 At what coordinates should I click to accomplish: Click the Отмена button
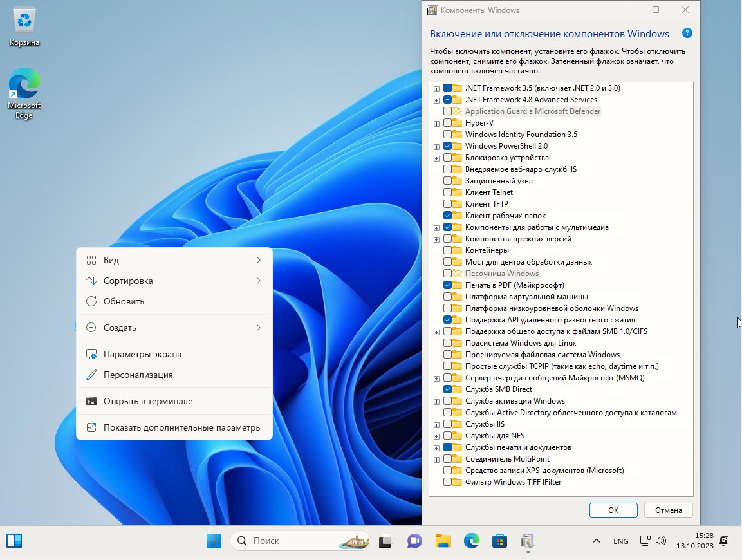pos(668,510)
